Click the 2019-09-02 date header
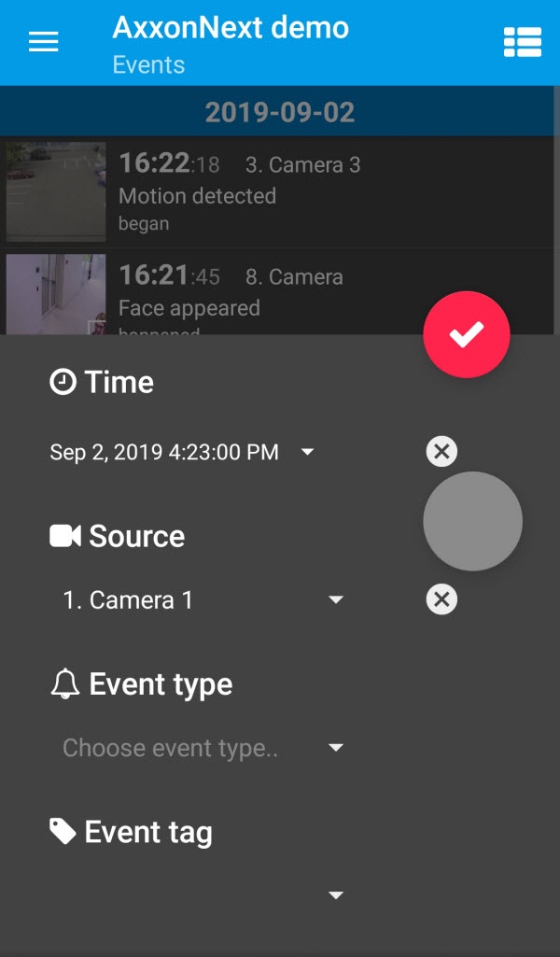 [x=279, y=113]
